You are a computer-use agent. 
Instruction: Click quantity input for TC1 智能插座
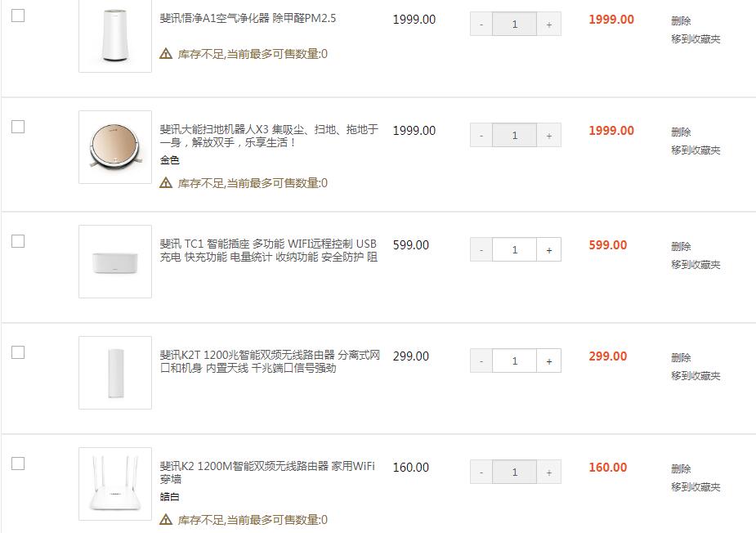coord(514,250)
